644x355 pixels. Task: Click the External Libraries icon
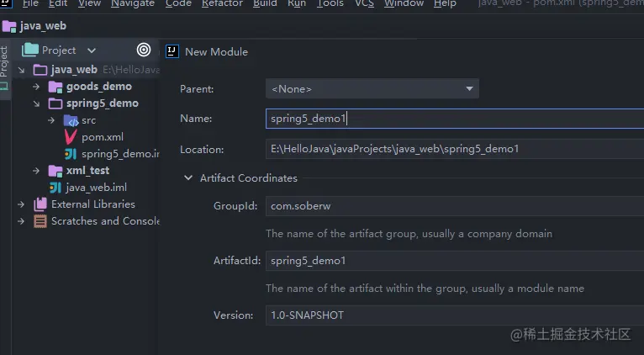(40, 204)
